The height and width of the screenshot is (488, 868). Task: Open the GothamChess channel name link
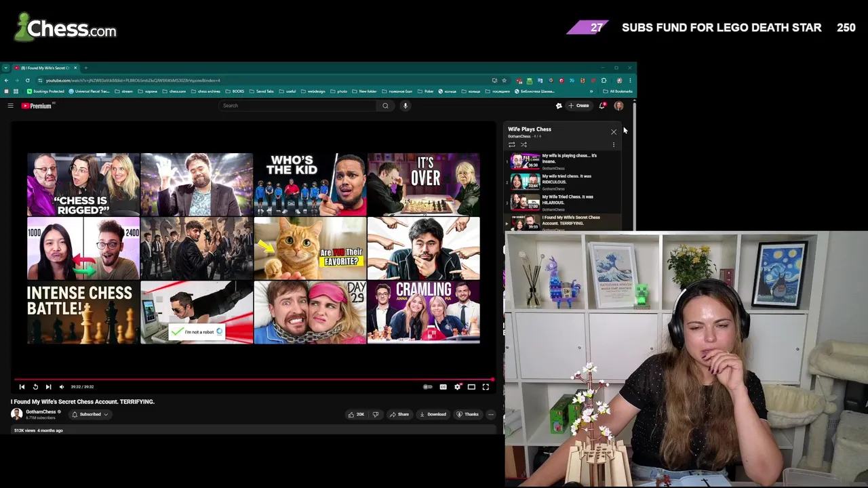tap(41, 412)
